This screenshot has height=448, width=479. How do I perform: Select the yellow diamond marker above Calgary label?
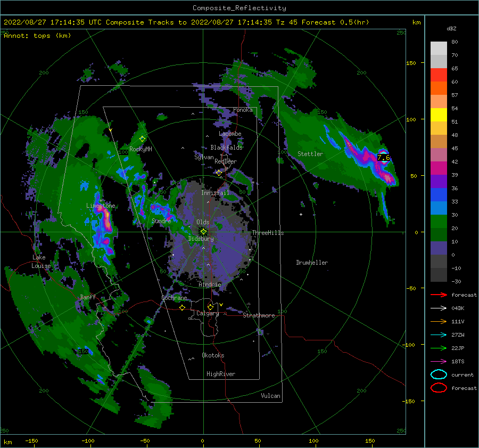pos(210,307)
